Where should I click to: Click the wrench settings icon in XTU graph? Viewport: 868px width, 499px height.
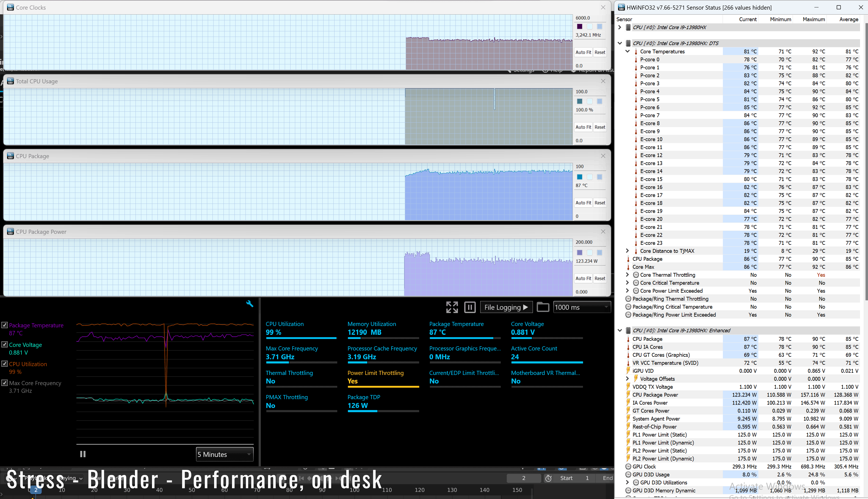250,304
